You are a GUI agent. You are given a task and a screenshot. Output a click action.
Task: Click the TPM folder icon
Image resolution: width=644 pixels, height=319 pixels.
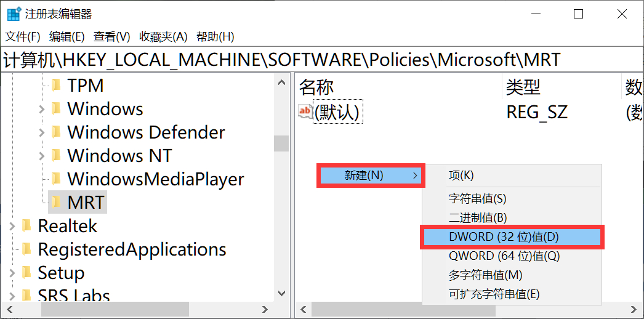click(56, 86)
